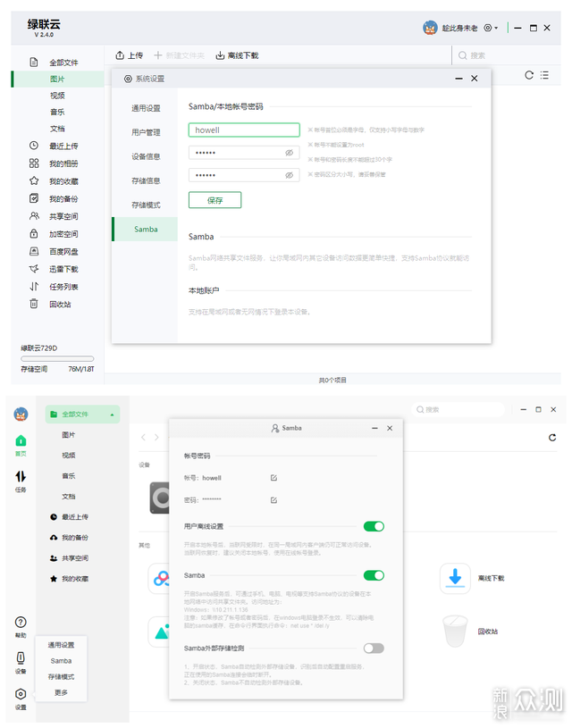Viewport: 572px width, 728px height.
Task: Open the 存储信息 tab in 系统设置
Action: [146, 180]
